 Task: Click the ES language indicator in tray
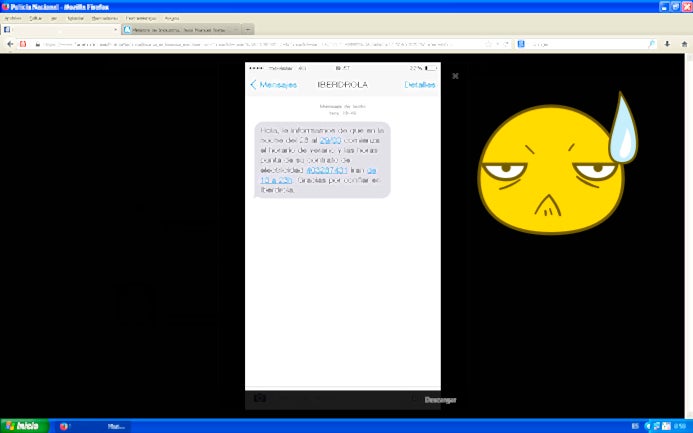635,426
